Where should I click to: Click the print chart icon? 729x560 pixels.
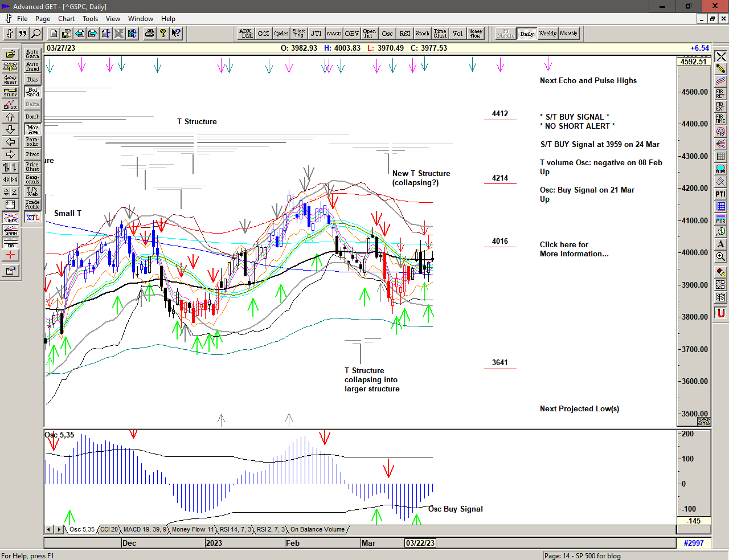[x=149, y=34]
